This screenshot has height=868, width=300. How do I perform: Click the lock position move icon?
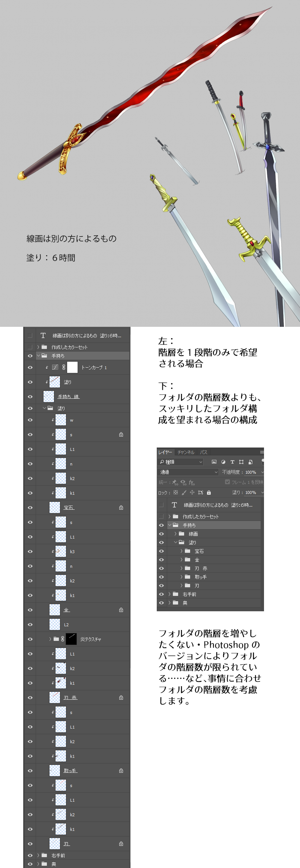(192, 492)
